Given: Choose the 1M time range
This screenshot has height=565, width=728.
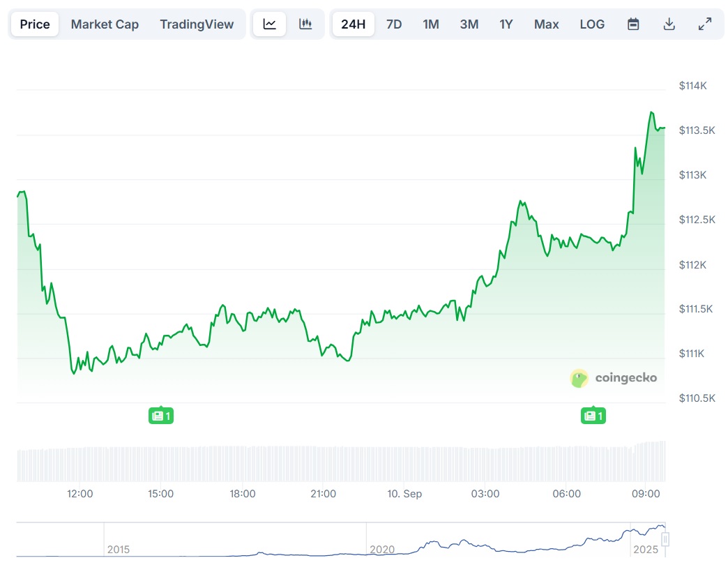Looking at the screenshot, I should (x=431, y=24).
